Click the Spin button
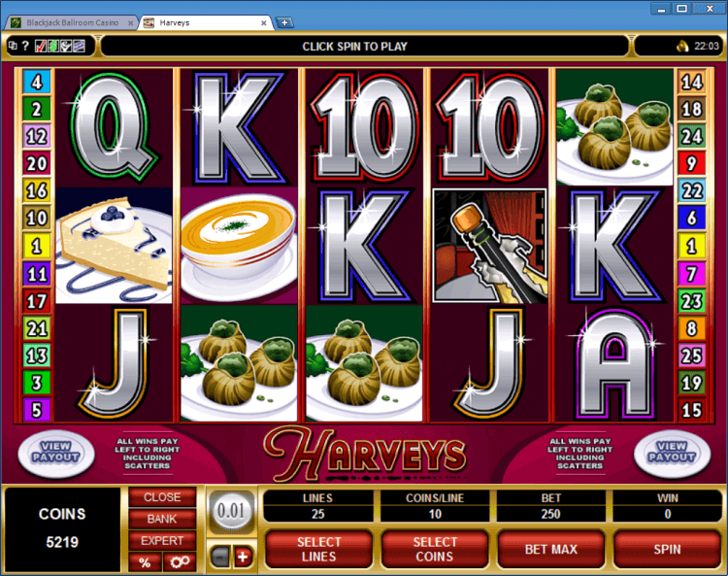The width and height of the screenshot is (728, 576). [667, 549]
